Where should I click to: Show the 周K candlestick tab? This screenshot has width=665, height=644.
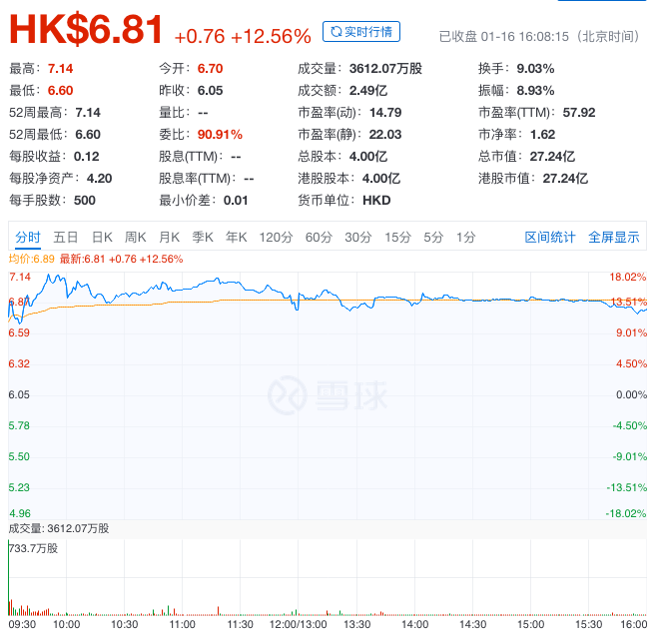pos(135,237)
